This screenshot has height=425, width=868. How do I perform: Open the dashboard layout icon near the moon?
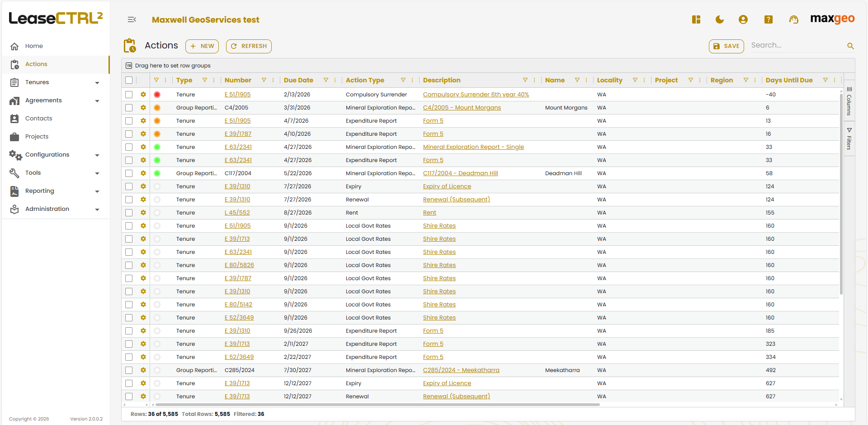tap(696, 20)
